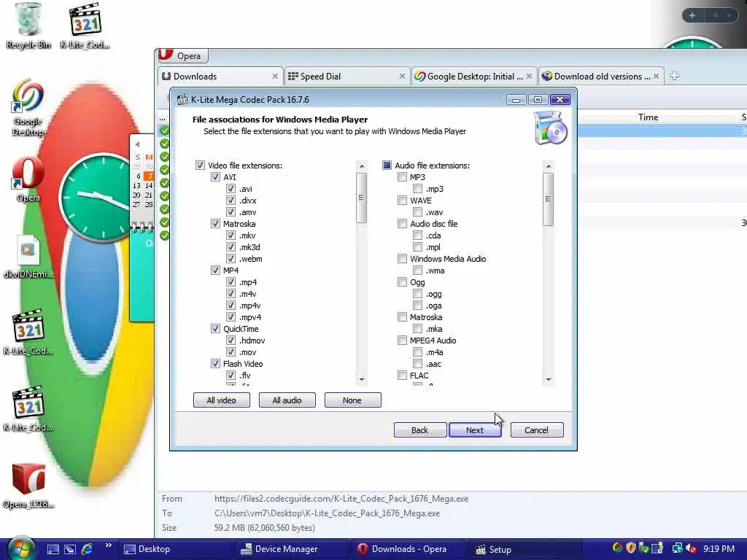Click video list scroll down arrow
The image size is (747, 560).
[362, 379]
